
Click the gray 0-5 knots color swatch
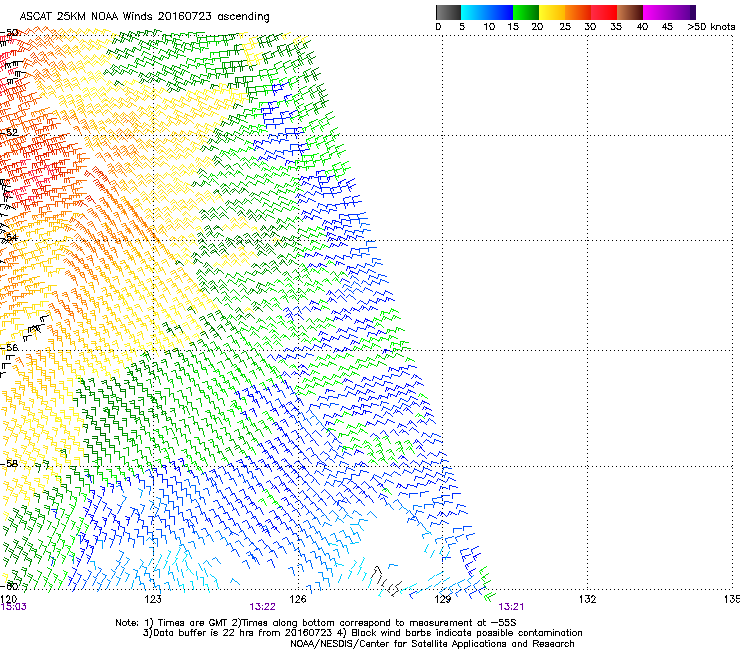coord(448,12)
